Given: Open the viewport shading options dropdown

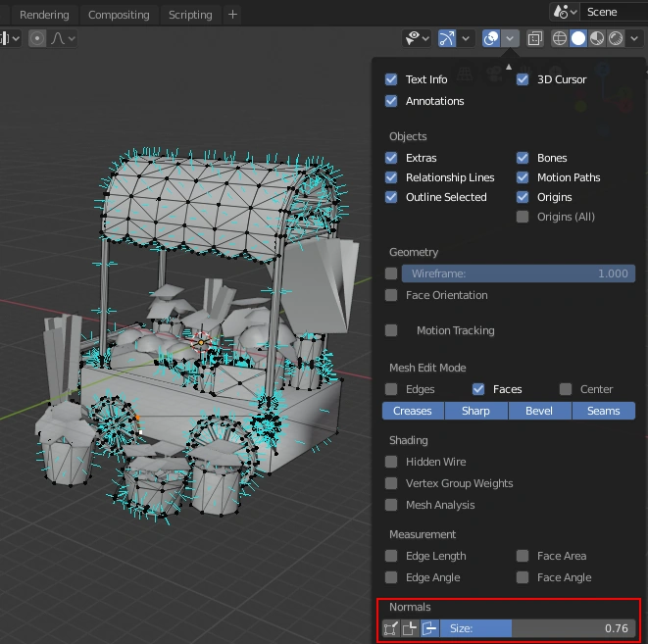Looking at the screenshot, I should point(634,38).
